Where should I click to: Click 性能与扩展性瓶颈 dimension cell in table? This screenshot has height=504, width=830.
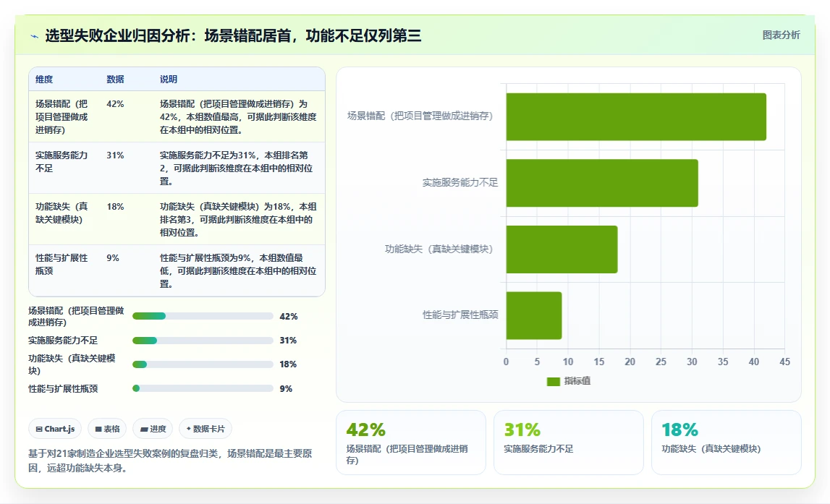(62, 265)
